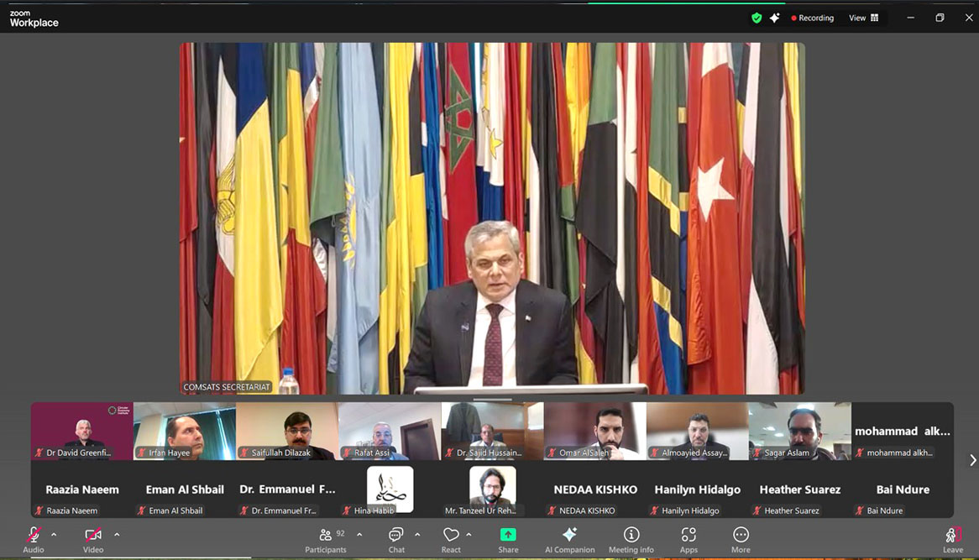This screenshot has height=560, width=979.
Task: Click the green Share screen button
Action: pyautogui.click(x=508, y=535)
